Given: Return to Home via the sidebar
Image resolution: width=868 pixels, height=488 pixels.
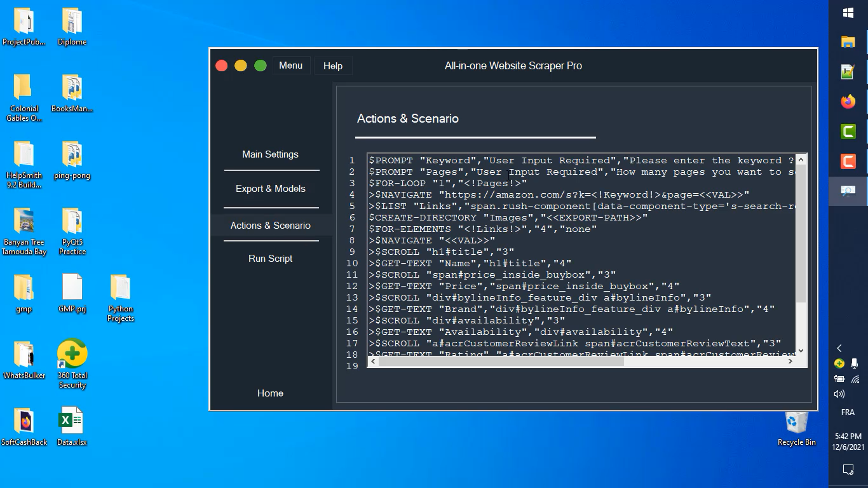Looking at the screenshot, I should (x=270, y=393).
